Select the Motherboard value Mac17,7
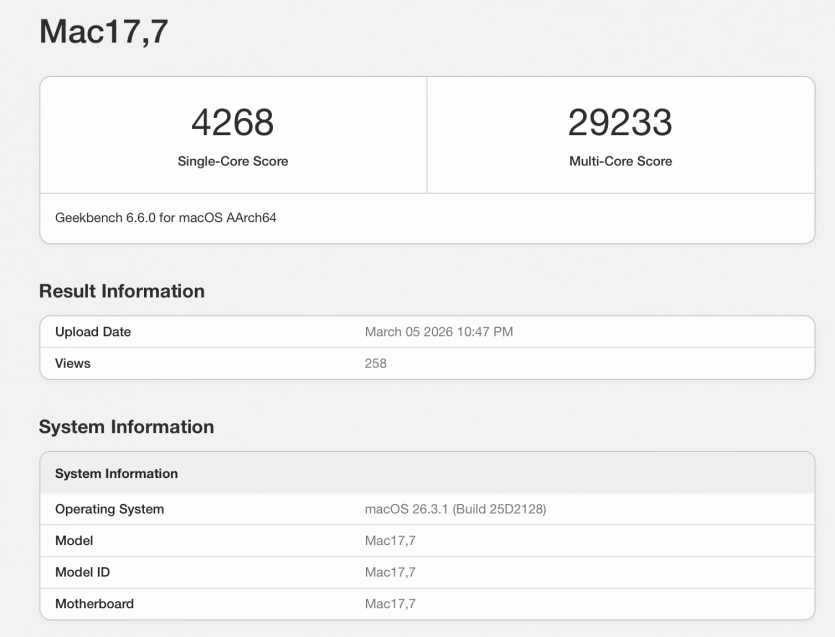The image size is (835, 637). (x=392, y=604)
